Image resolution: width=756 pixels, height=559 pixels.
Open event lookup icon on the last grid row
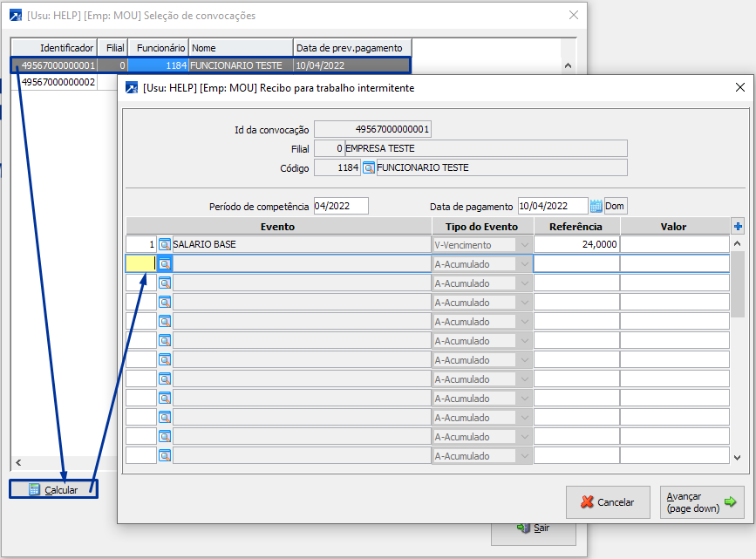pyautogui.click(x=165, y=456)
